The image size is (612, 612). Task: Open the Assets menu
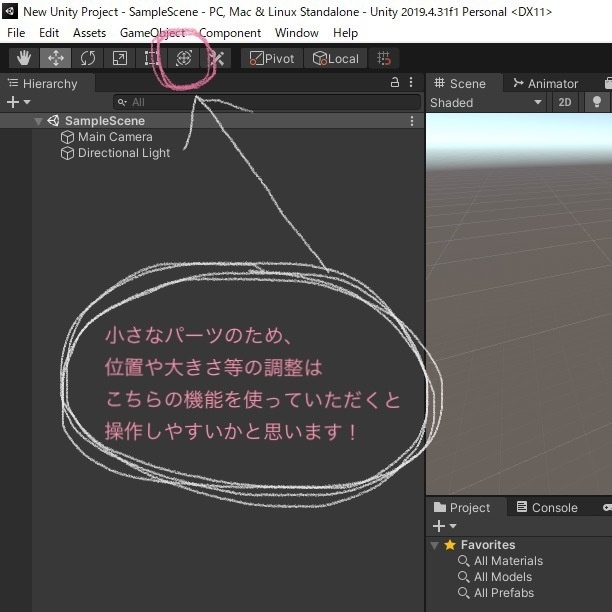89,33
